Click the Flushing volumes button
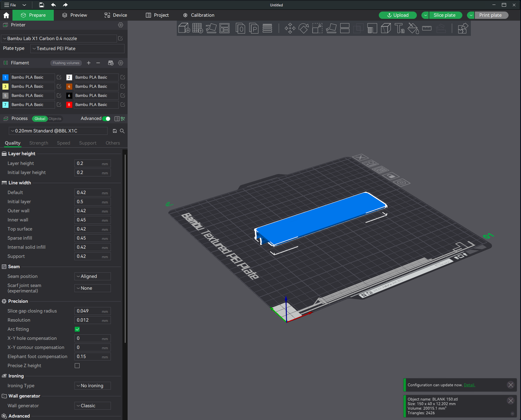The width and height of the screenshot is (521, 420). point(66,63)
